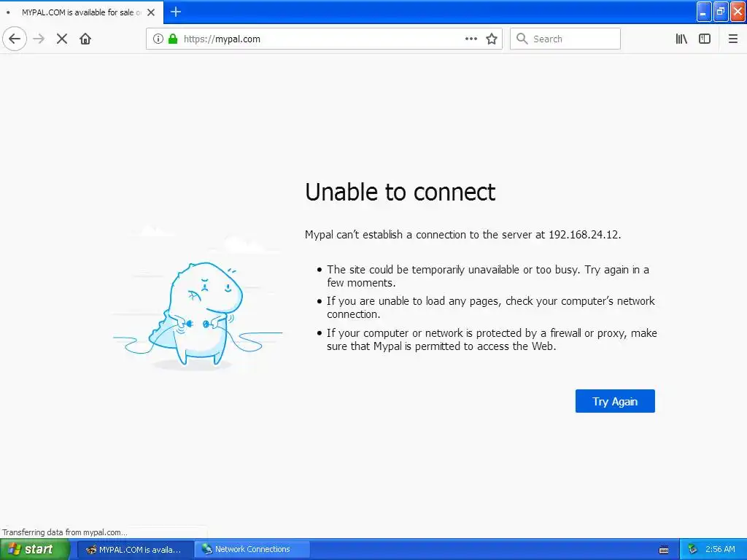This screenshot has height=560, width=747.
Task: Close the MYPAL.COM tab
Action: [151, 12]
